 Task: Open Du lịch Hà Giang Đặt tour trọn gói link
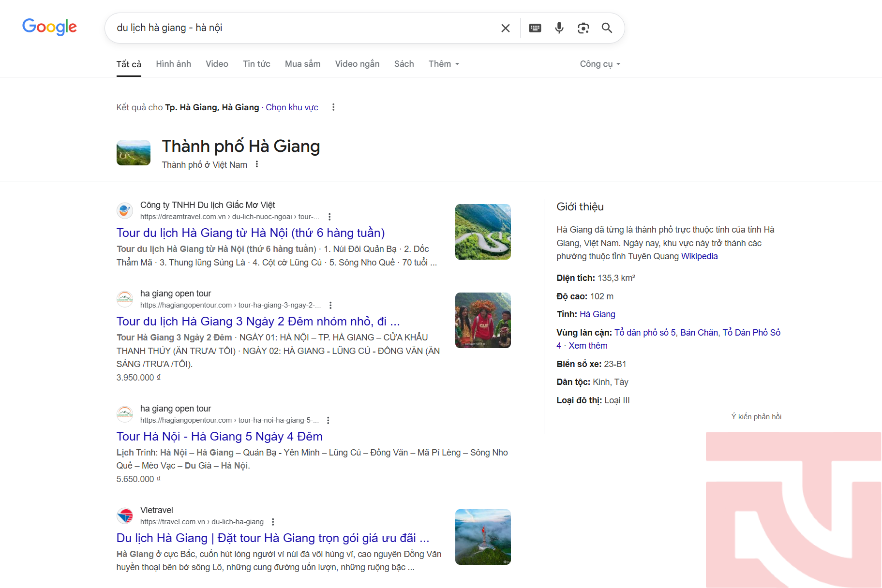[x=273, y=538]
